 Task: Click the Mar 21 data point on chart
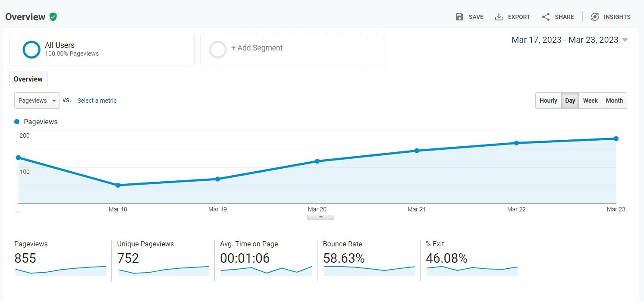point(417,151)
